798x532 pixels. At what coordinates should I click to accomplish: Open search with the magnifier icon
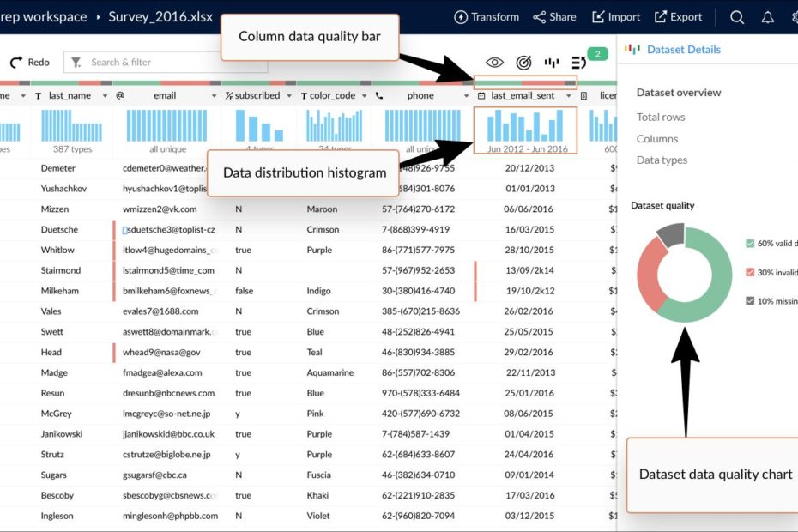737,17
